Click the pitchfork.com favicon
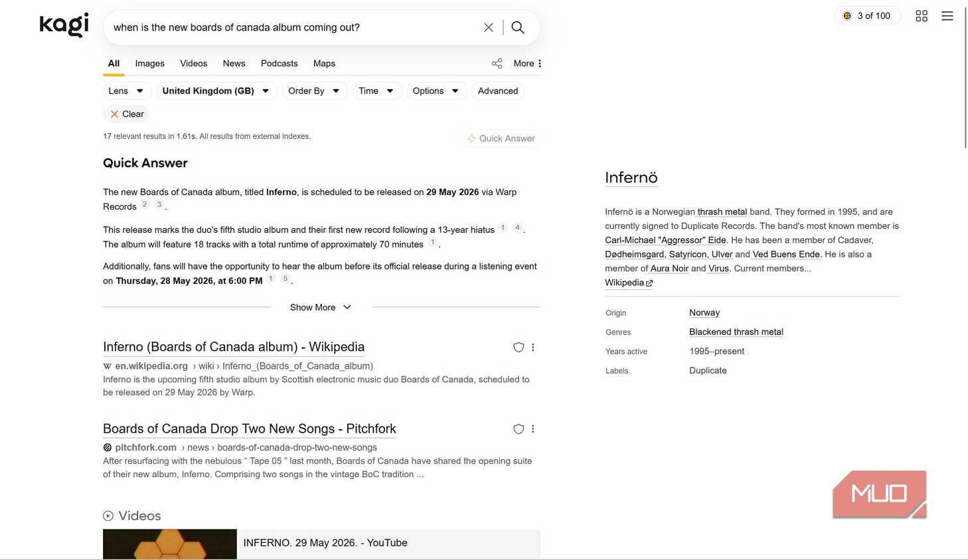The height and width of the screenshot is (560, 968). 108,448
